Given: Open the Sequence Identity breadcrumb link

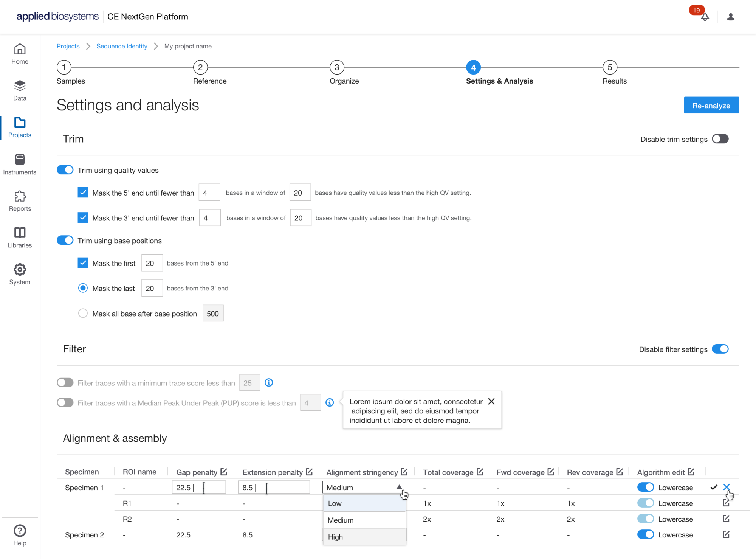Looking at the screenshot, I should coord(122,46).
